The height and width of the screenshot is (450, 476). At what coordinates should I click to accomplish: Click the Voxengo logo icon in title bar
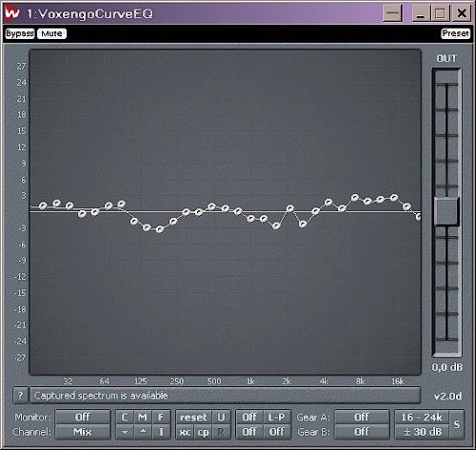click(x=12, y=13)
